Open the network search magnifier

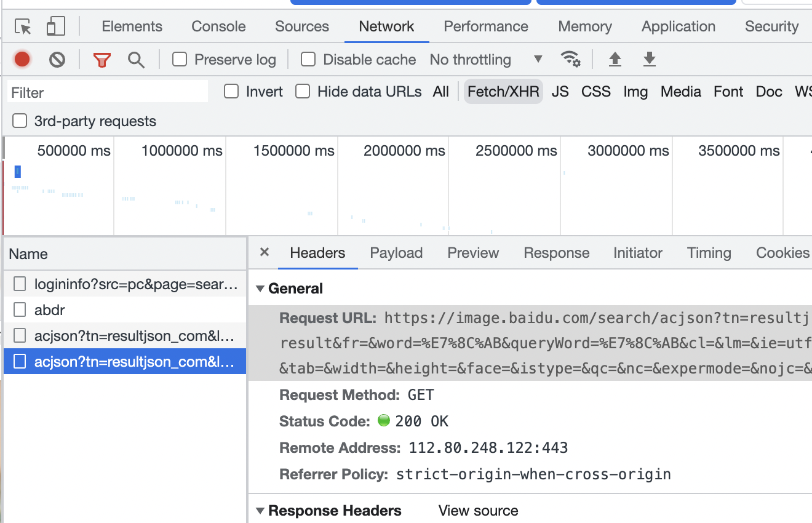pyautogui.click(x=136, y=60)
